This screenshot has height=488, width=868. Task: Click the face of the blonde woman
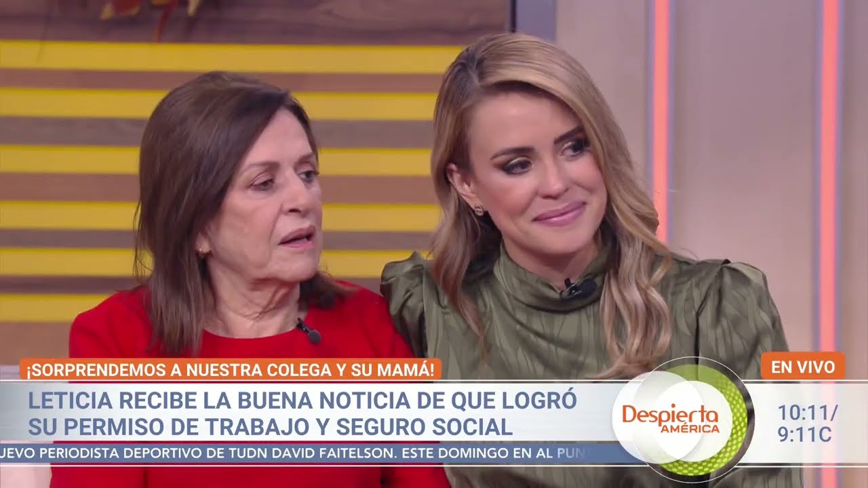pos(537,176)
